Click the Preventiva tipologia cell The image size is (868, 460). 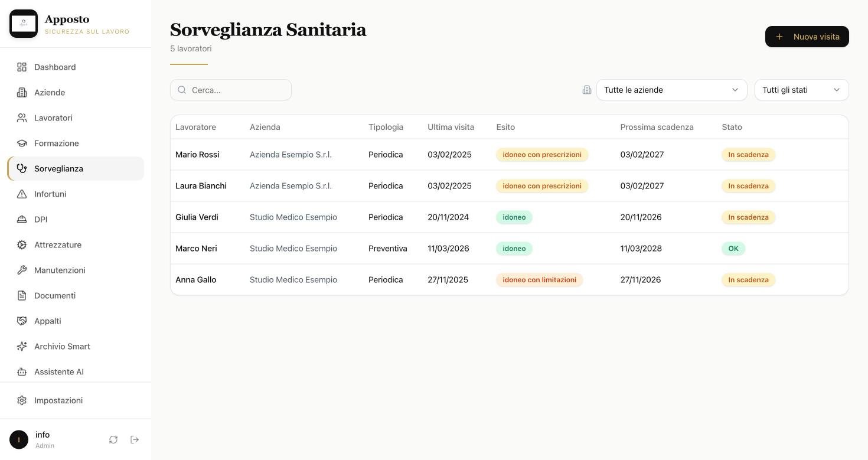[x=387, y=249]
